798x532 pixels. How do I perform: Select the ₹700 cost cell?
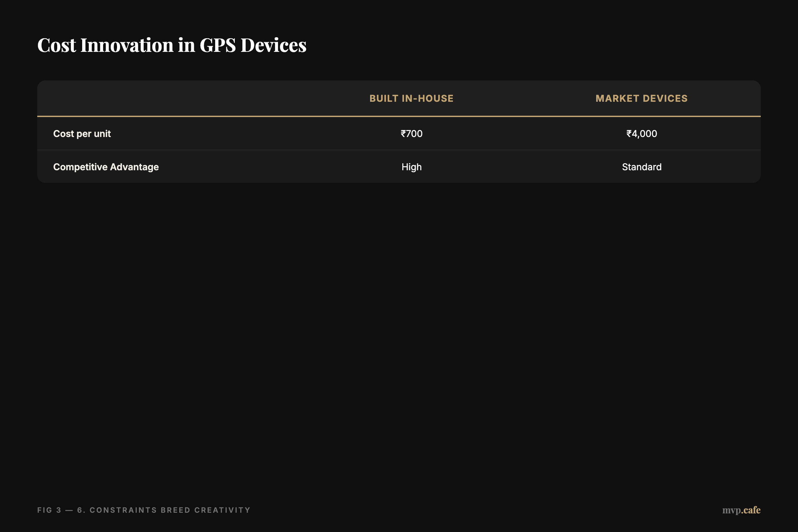click(x=411, y=134)
